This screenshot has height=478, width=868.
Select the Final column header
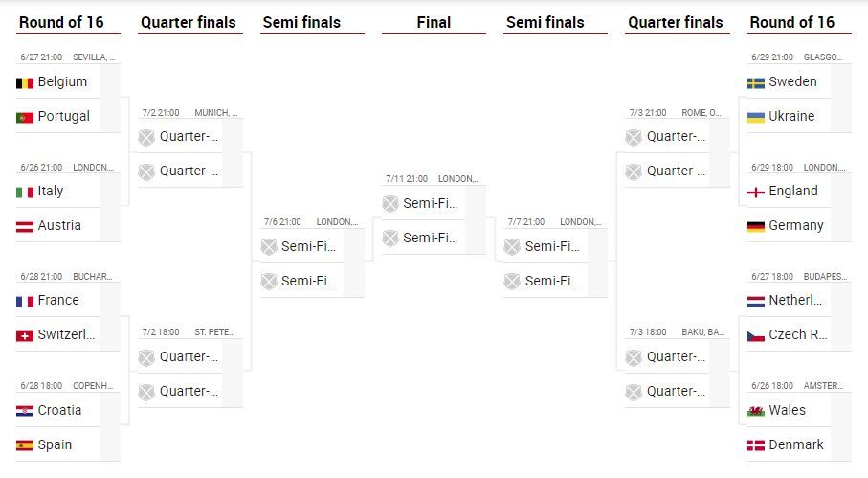pyautogui.click(x=434, y=22)
